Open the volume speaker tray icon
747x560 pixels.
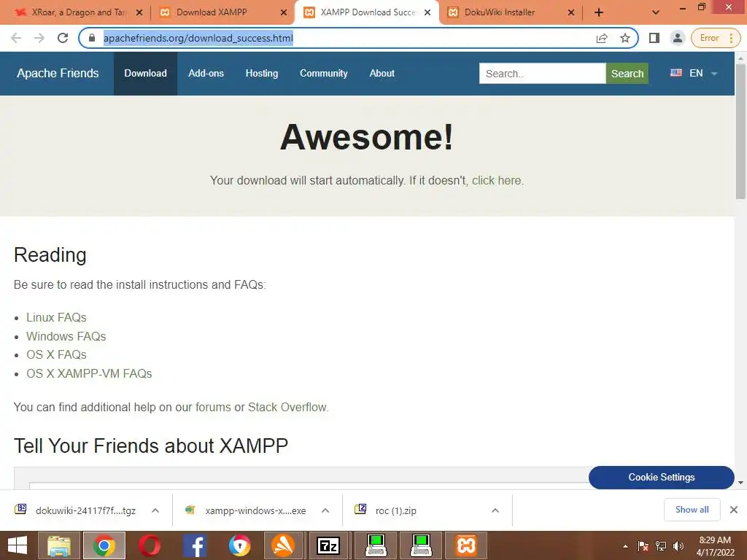pyautogui.click(x=678, y=546)
